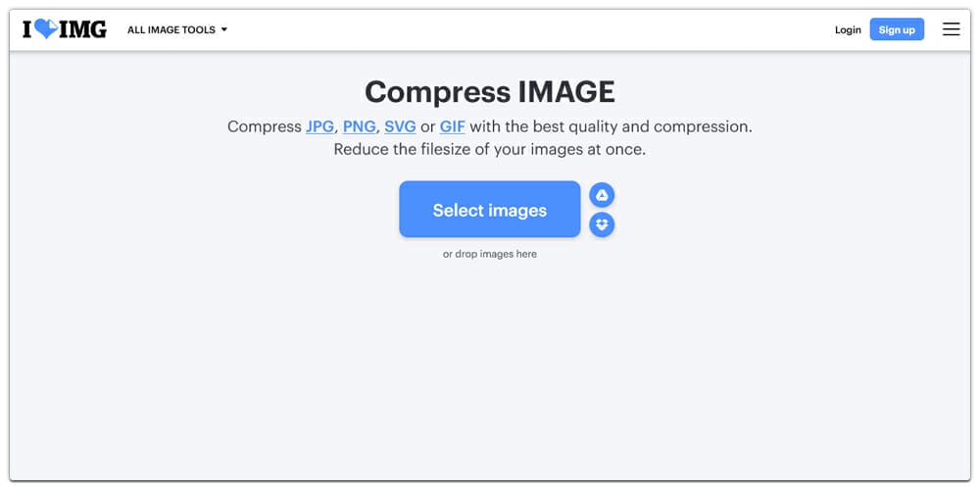Click the Compress IMAGE heading
The height and width of the screenshot is (490, 980).
tap(490, 92)
